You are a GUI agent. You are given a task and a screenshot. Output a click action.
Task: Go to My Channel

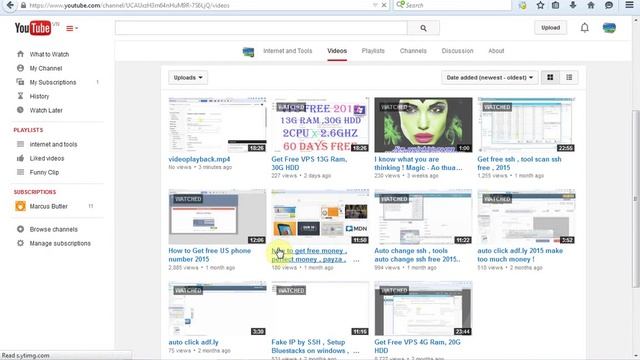(x=46, y=68)
